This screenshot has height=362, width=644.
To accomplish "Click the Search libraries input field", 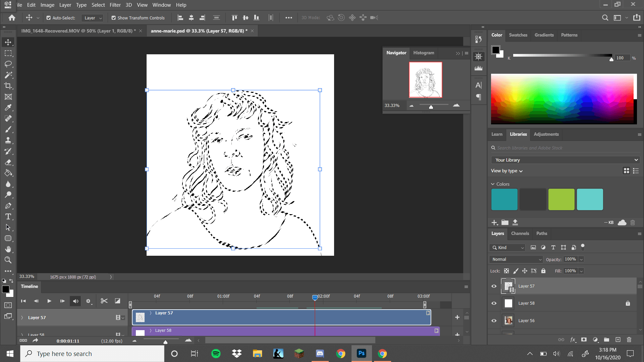I will click(566, 148).
